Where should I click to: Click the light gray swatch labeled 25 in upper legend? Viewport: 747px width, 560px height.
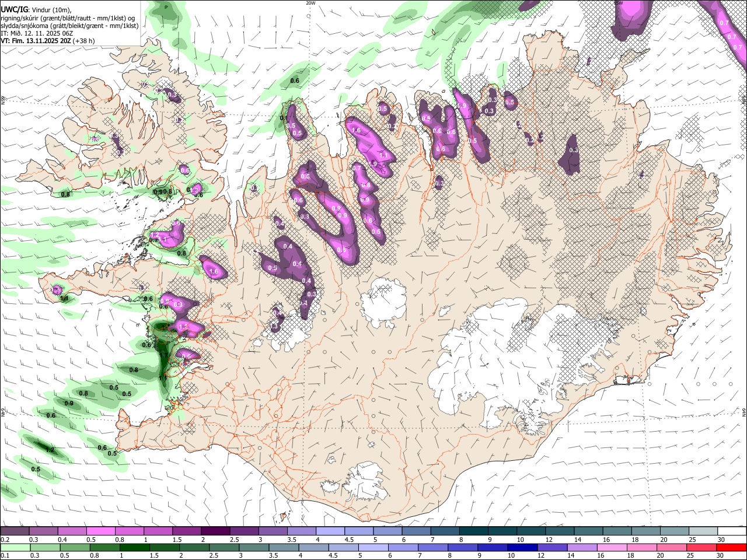(703, 531)
